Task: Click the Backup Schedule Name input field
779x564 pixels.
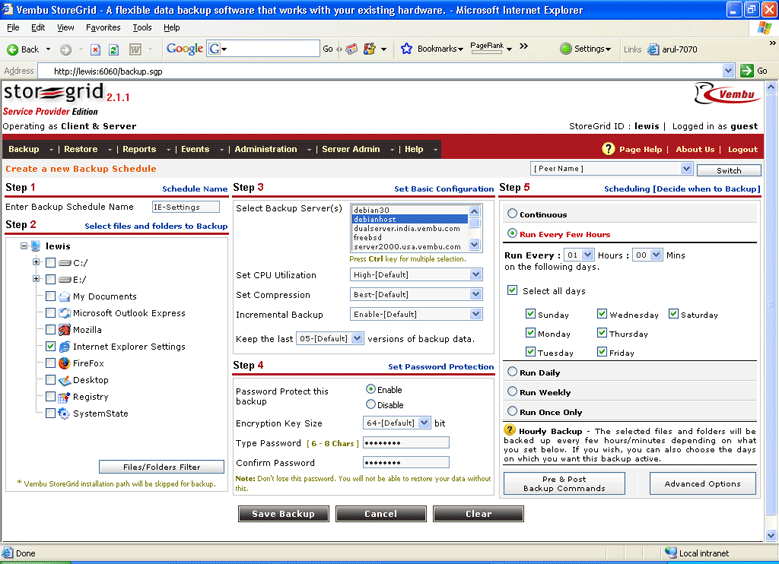Action: point(186,207)
